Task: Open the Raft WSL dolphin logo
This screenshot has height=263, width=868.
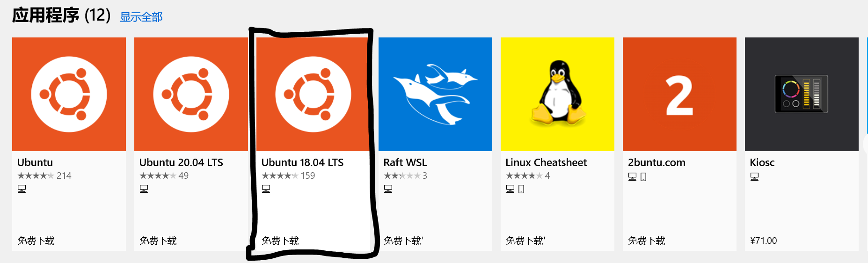Action: click(435, 94)
